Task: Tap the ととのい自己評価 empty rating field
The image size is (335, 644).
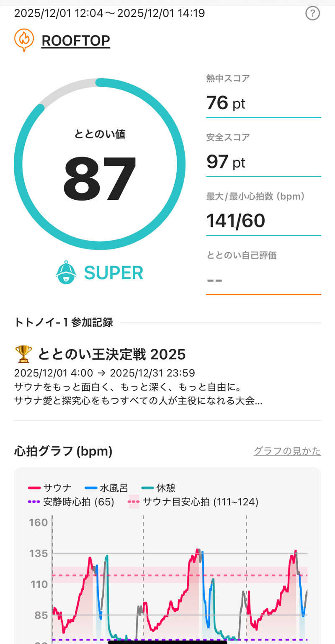Action: coord(263,280)
